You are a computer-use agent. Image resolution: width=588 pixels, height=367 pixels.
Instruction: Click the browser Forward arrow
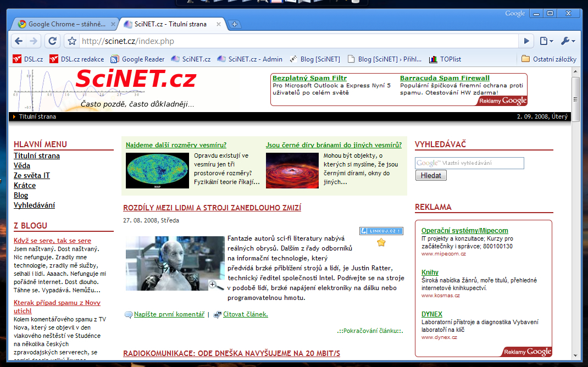pyautogui.click(x=34, y=41)
